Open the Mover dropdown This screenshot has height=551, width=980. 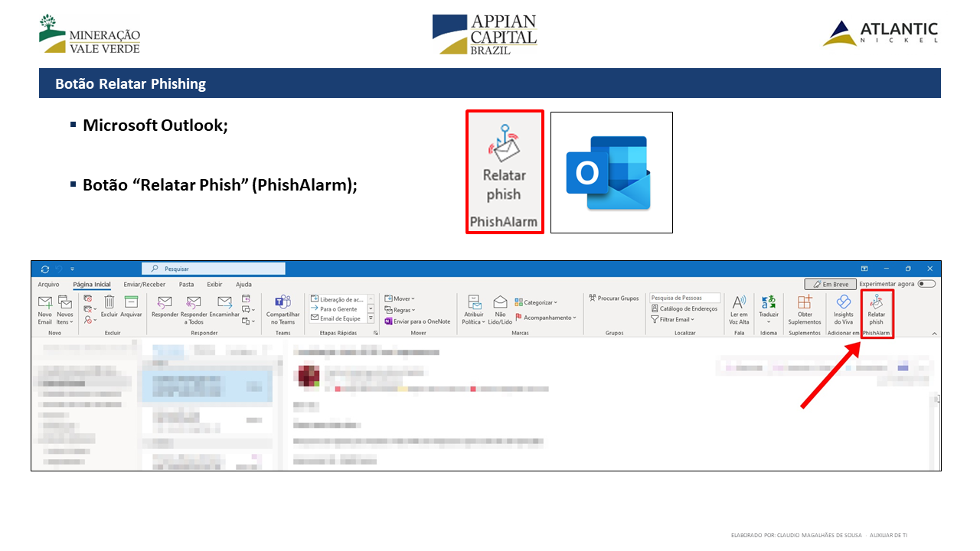[400, 298]
